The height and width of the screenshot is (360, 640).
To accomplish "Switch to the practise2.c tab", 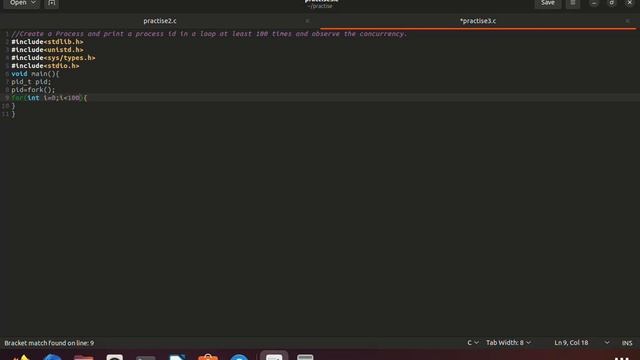I will [x=160, y=21].
